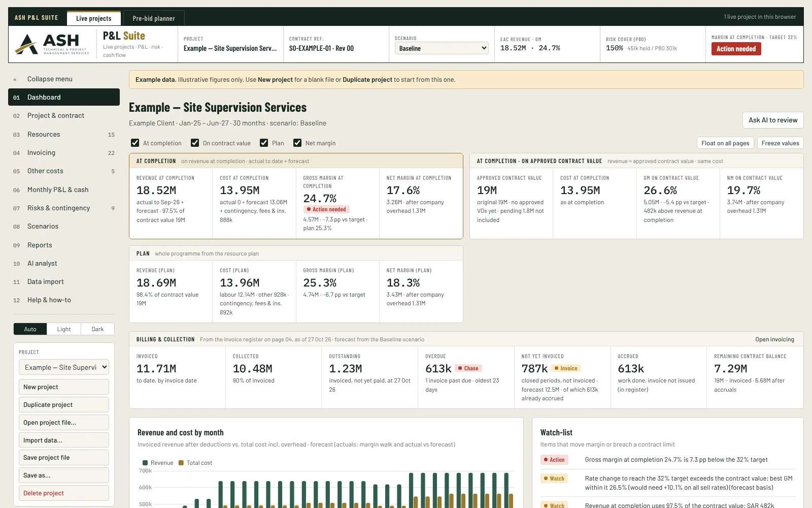This screenshot has height=508, width=812.
Task: Click the ASH company logo
Action: 52,44
